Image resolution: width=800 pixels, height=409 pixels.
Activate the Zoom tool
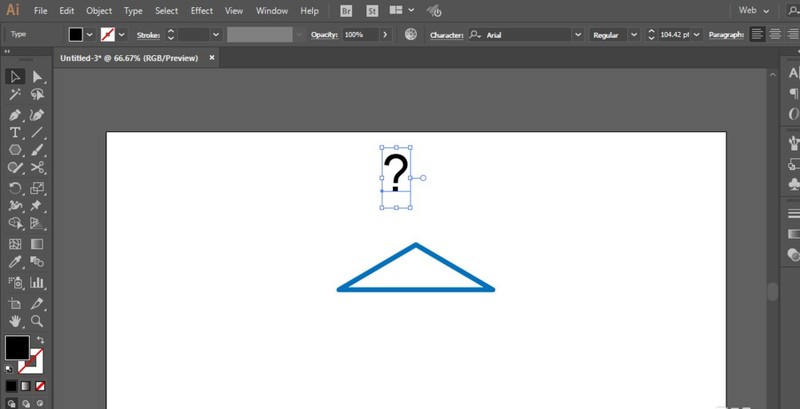click(x=37, y=321)
